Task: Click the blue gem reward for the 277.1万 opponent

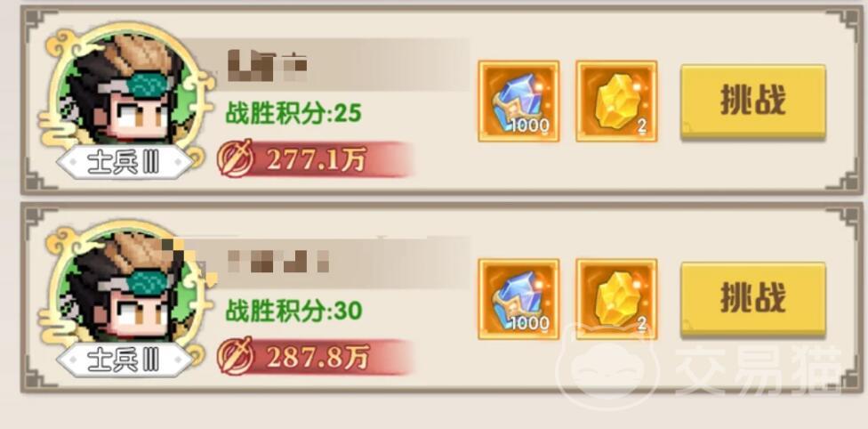Action: (x=518, y=101)
